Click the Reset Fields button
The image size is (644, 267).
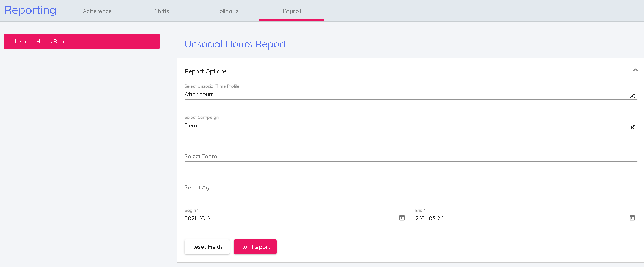click(207, 247)
